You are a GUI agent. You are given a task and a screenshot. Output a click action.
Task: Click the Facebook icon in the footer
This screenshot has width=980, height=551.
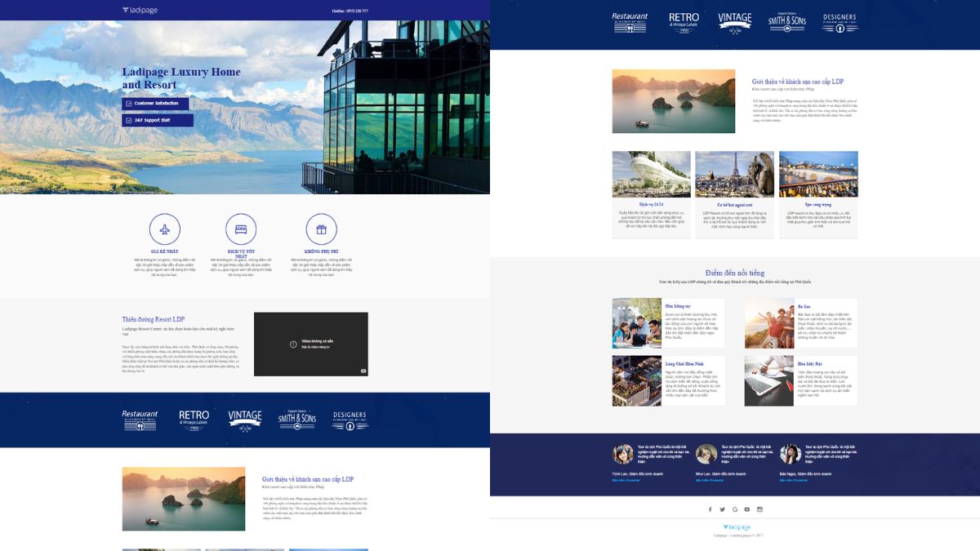pos(710,509)
